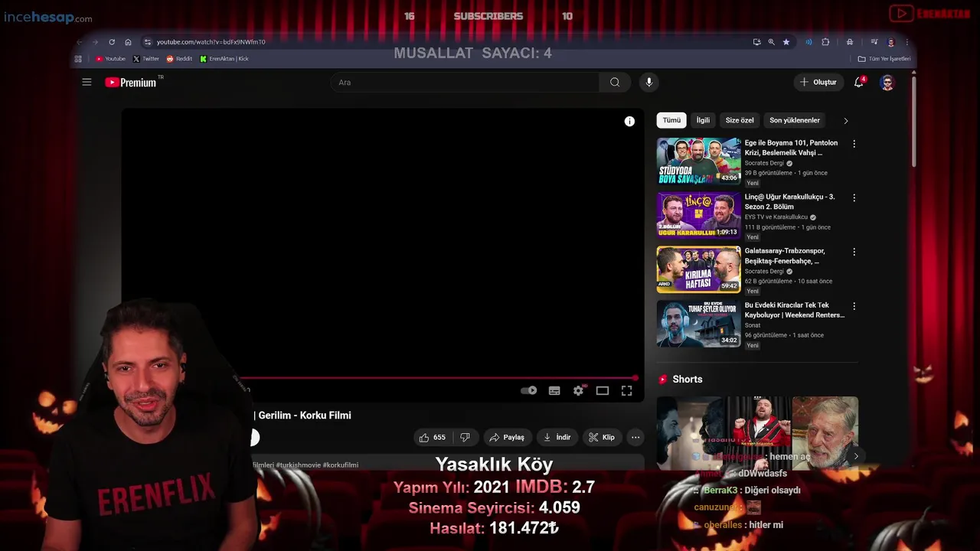The image size is (980, 551).
Task: Go to browser home page
Action: pyautogui.click(x=128, y=42)
